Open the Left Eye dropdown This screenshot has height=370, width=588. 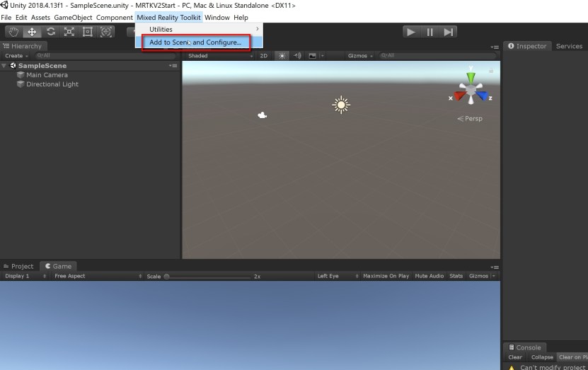pyautogui.click(x=338, y=276)
